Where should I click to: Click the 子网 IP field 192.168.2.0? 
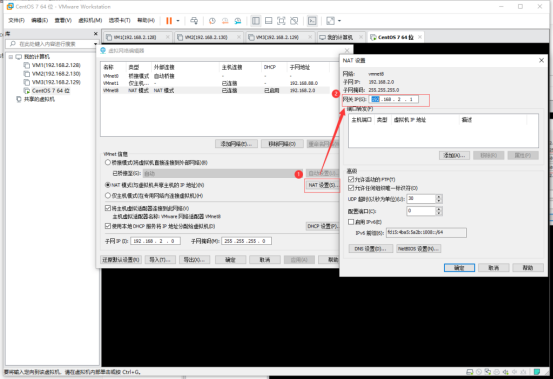(156, 241)
